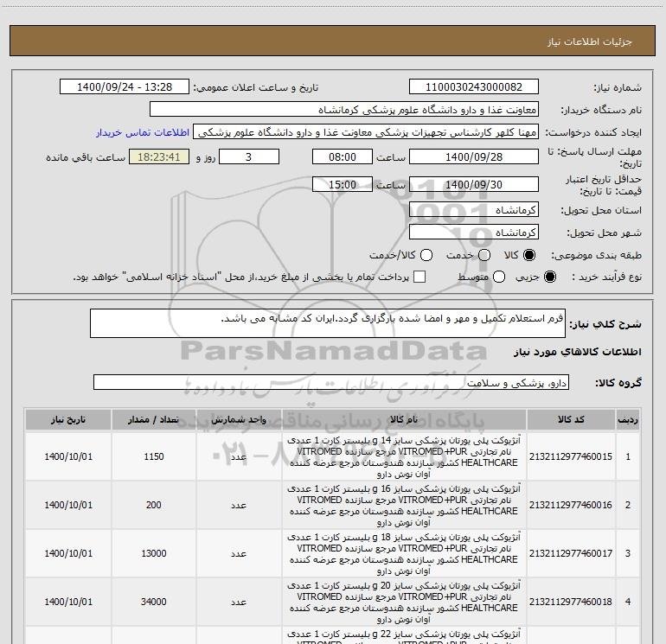Click the size 14 g angiocath description
The height and width of the screenshot is (644, 666).
click(x=404, y=456)
